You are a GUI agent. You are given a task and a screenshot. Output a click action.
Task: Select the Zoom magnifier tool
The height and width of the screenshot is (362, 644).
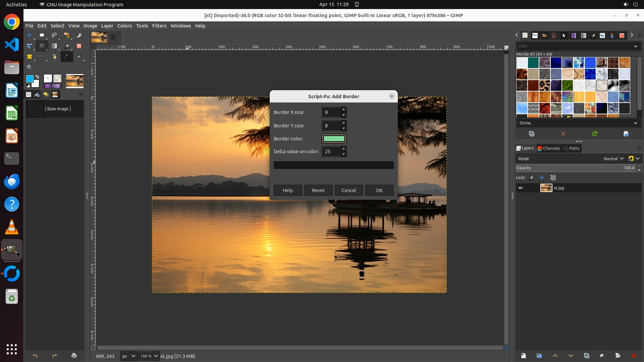[x=29, y=67]
